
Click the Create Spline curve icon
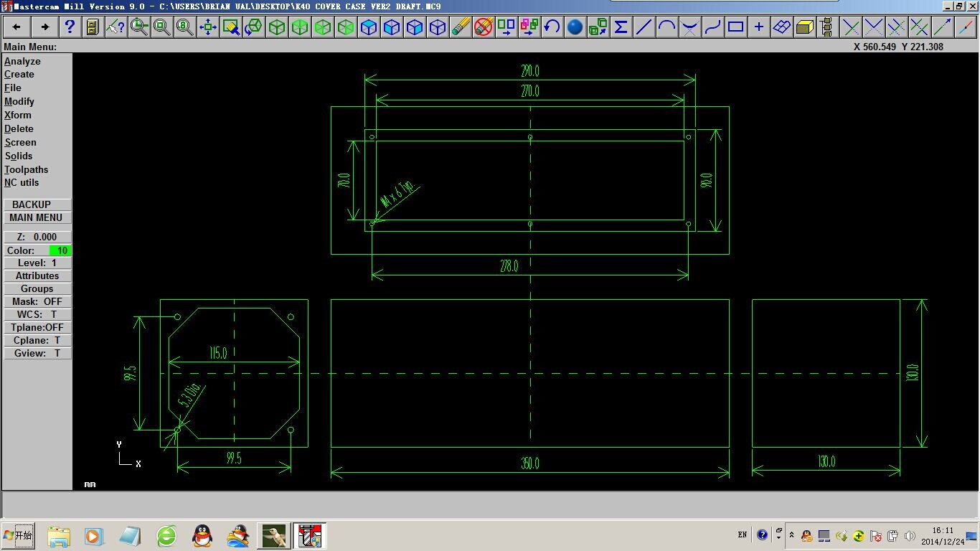(712, 27)
